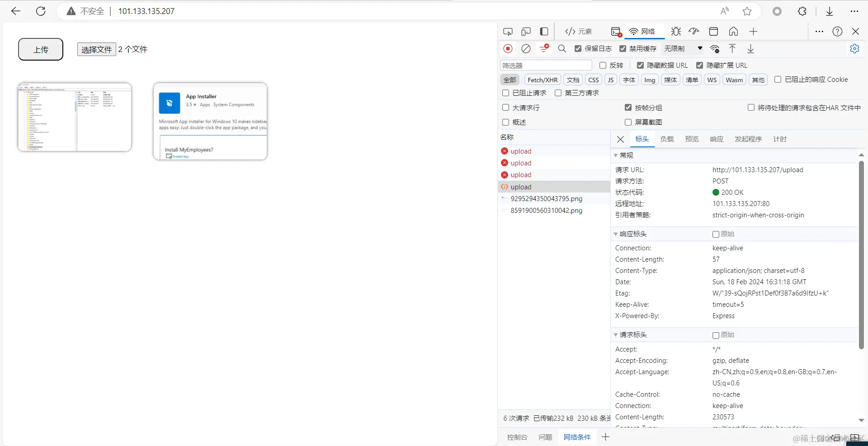Image resolution: width=868 pixels, height=446 pixels.
Task: Open the read aloud icon in address bar
Action: click(725, 11)
